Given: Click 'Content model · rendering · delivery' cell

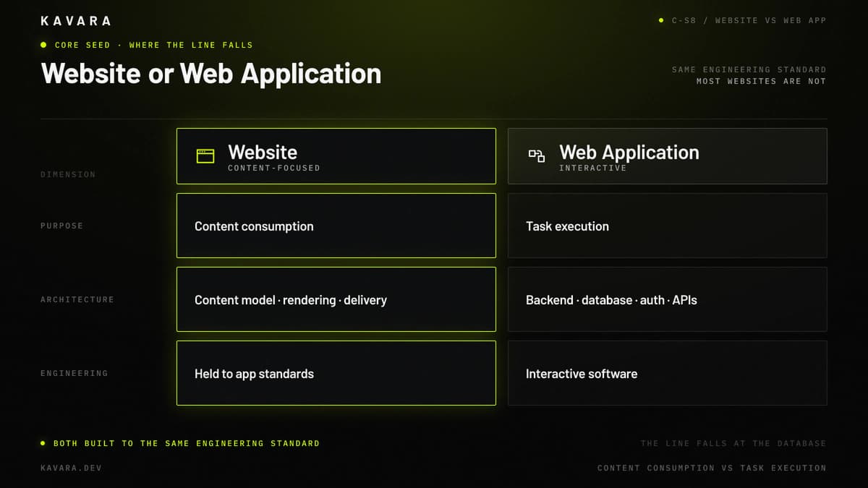Looking at the screenshot, I should [336, 299].
